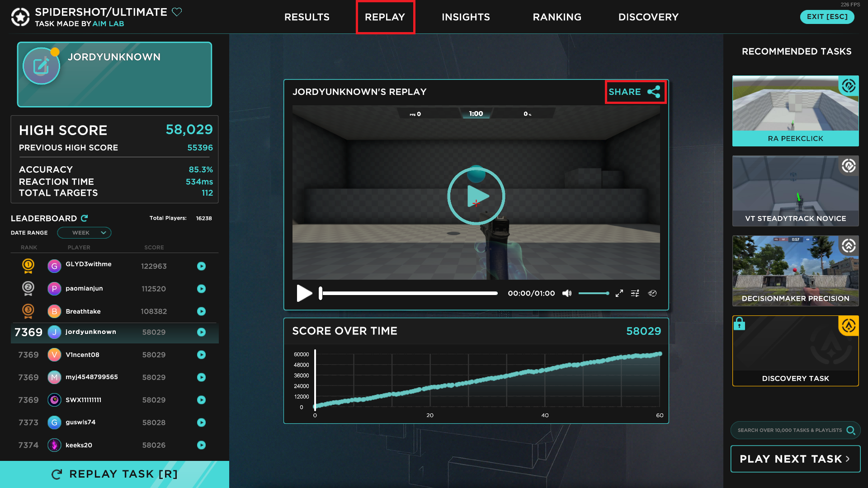Open replay playback speed icon
868x488 pixels.
click(x=652, y=293)
